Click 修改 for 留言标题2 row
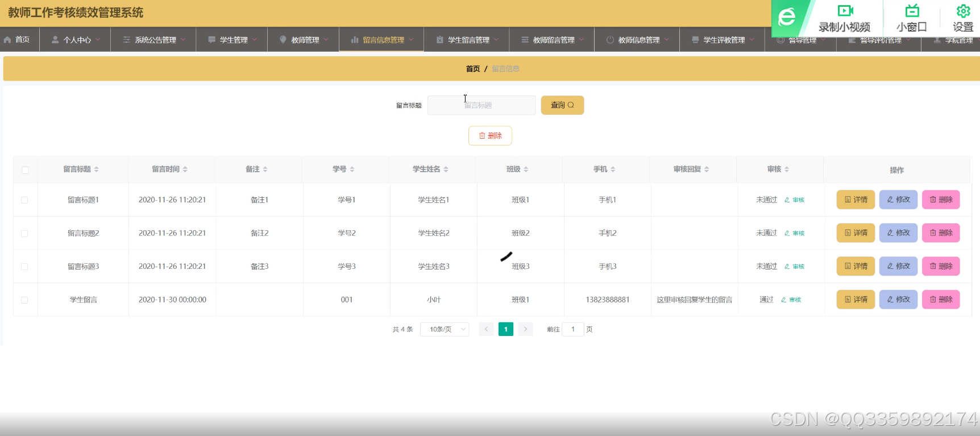 point(898,233)
